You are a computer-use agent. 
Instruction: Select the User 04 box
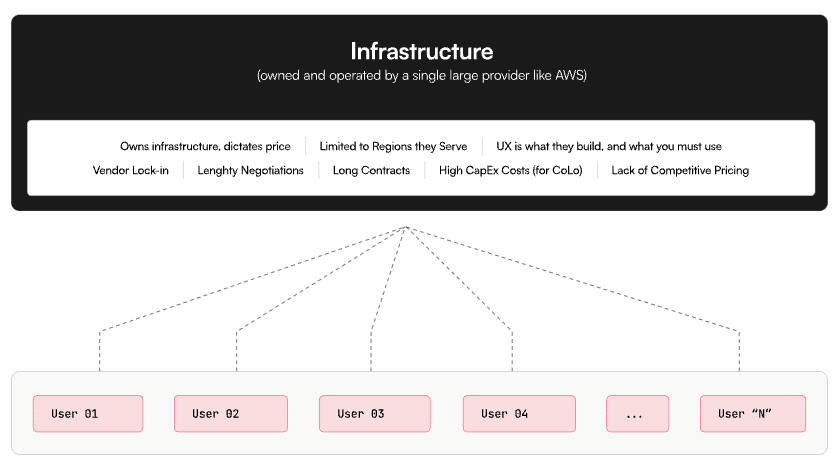[519, 413]
